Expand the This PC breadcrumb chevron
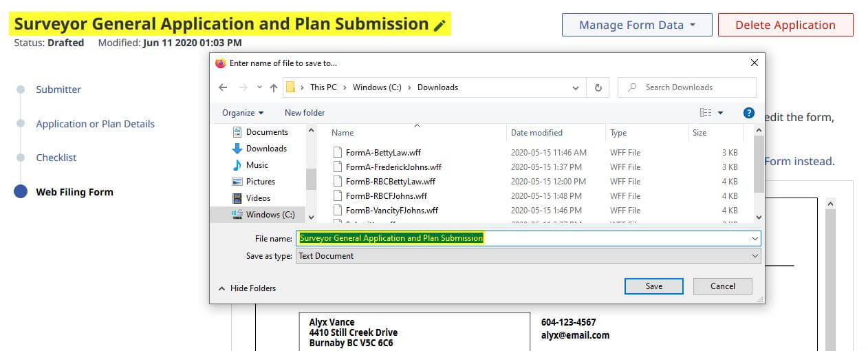The height and width of the screenshot is (351, 868). (x=346, y=87)
